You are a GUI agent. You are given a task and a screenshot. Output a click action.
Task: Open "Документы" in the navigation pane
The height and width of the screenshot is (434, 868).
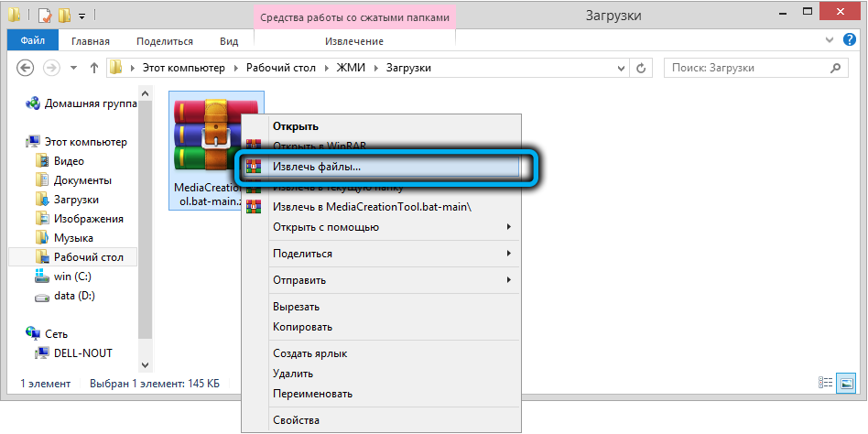[82, 180]
